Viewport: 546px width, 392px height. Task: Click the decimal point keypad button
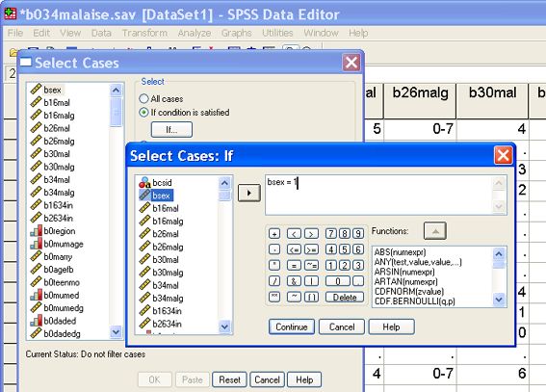[x=358, y=281]
